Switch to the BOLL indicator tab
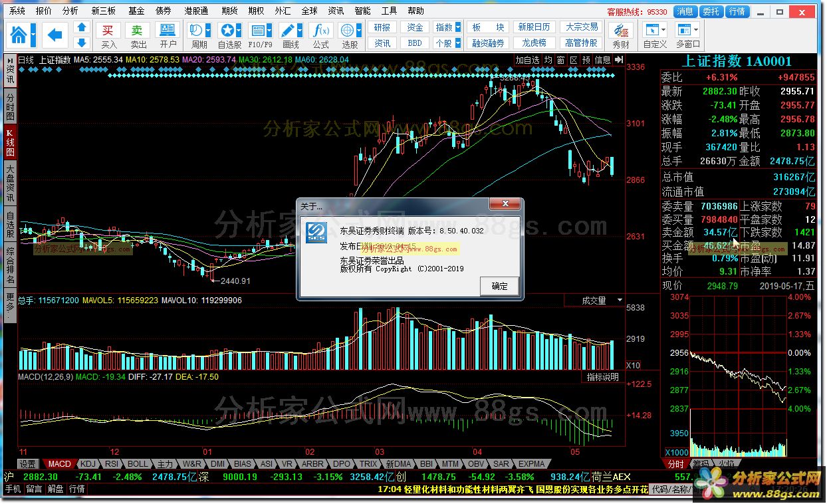 tap(138, 464)
